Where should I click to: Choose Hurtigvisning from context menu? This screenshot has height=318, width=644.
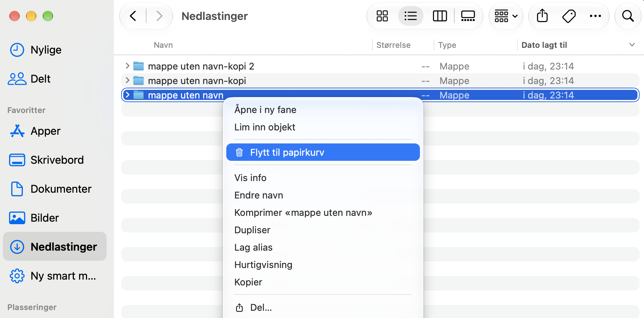coord(323,265)
